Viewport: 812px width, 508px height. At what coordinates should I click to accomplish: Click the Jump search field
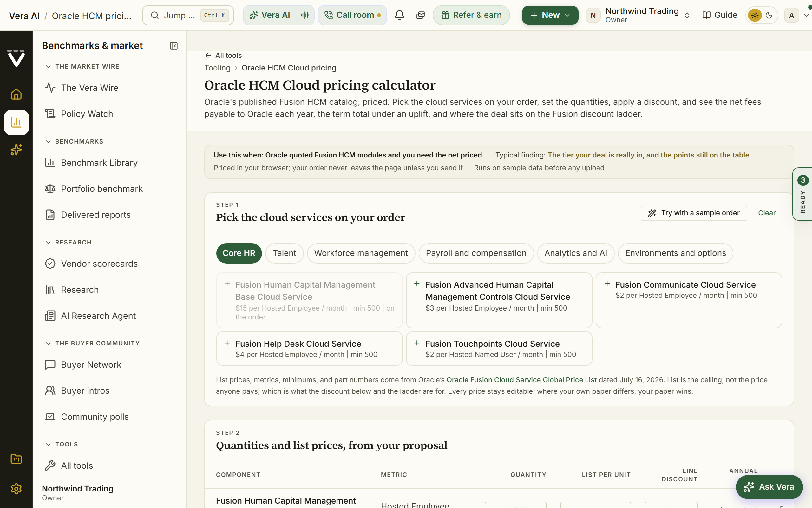(188, 15)
